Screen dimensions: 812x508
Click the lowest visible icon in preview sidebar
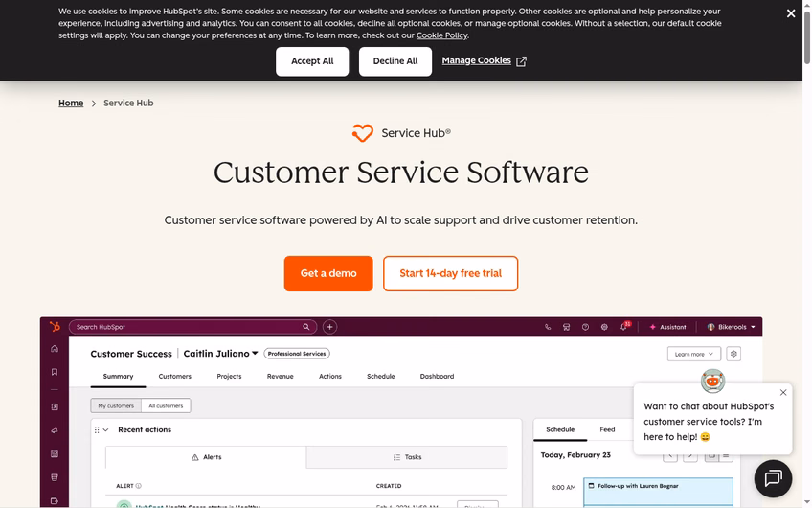coord(55,500)
